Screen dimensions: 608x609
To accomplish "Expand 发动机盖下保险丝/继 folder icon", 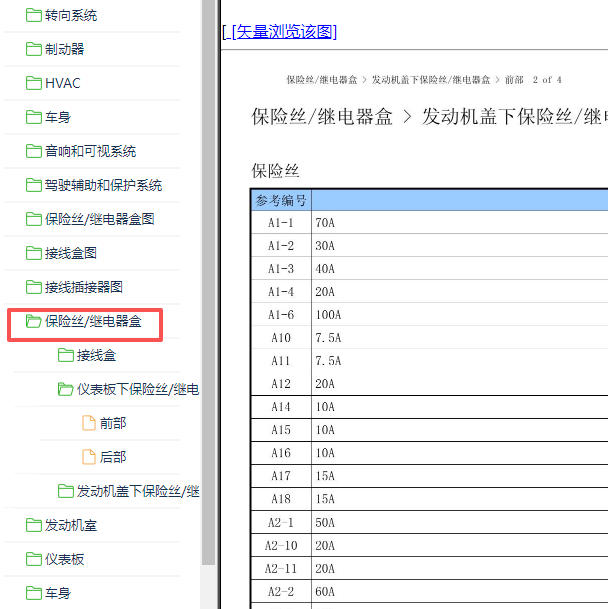I will tap(66, 491).
